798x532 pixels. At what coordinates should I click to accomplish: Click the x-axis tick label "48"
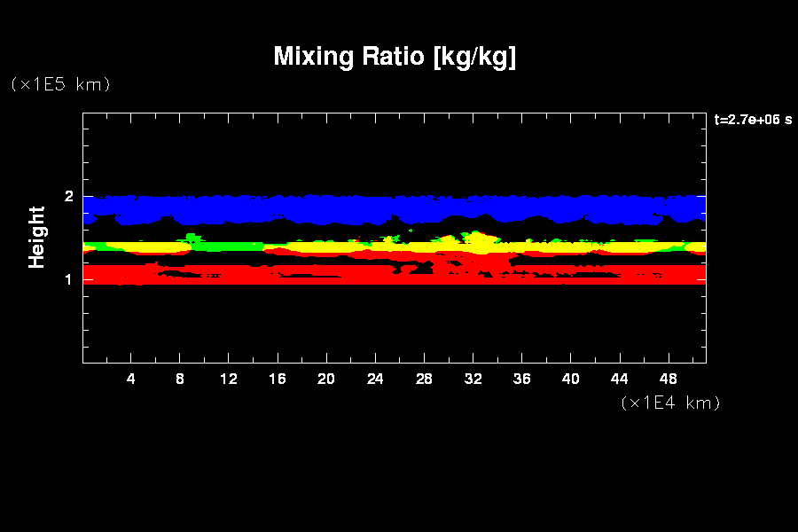pos(668,379)
